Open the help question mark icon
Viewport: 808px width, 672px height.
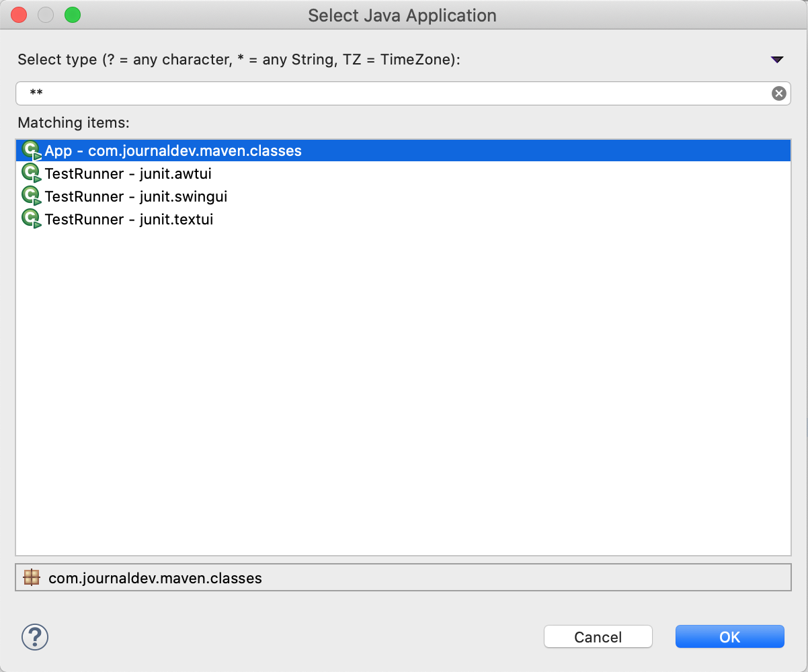(35, 637)
